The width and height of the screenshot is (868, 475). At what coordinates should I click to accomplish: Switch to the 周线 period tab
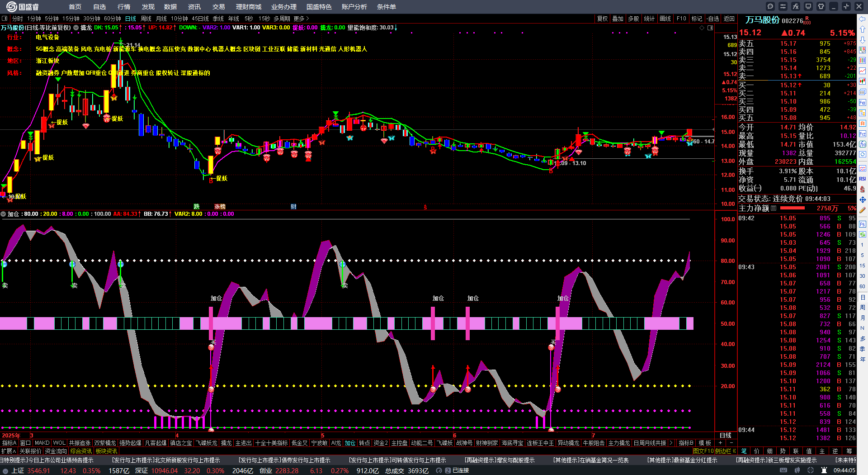[146, 19]
